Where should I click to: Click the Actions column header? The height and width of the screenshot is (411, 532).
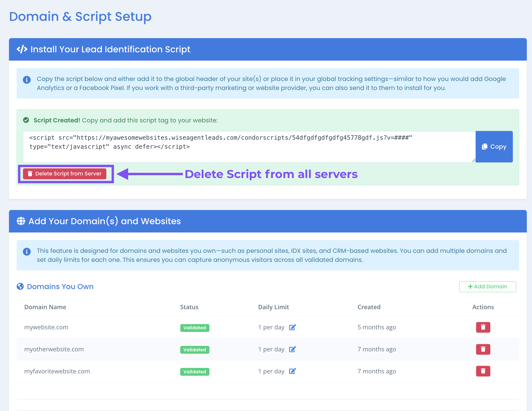pyautogui.click(x=483, y=307)
